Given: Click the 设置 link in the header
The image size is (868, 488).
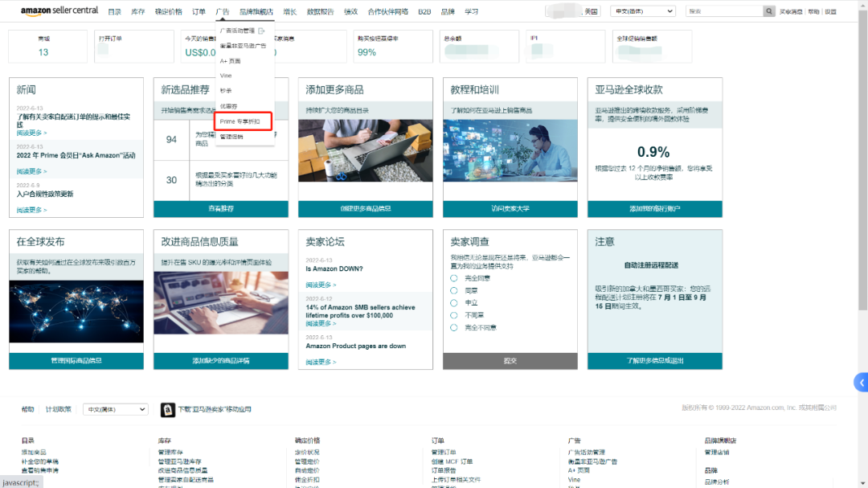Looking at the screenshot, I should coord(831,11).
